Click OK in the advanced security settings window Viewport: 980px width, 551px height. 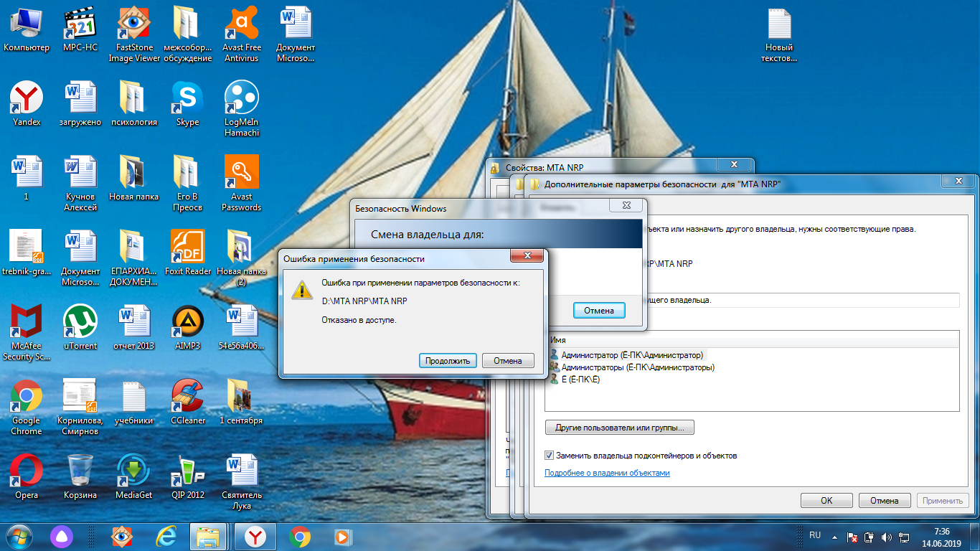(826, 501)
